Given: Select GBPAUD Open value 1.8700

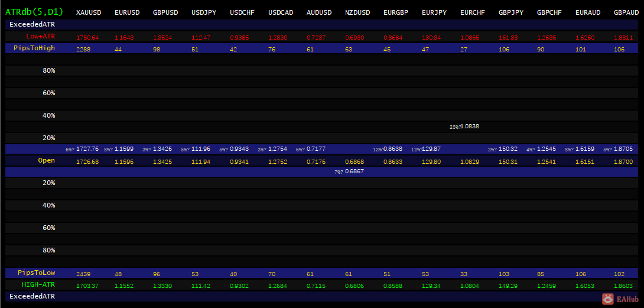Looking at the screenshot, I should pos(623,162).
